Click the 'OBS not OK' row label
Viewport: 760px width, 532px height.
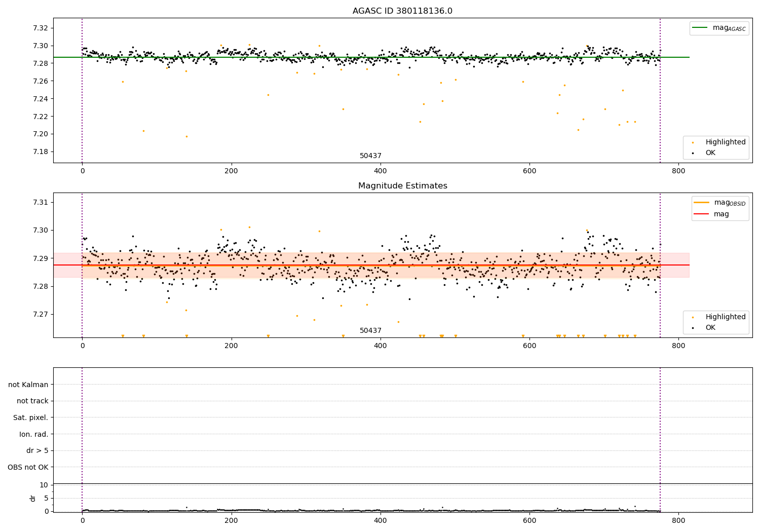pyautogui.click(x=28, y=467)
